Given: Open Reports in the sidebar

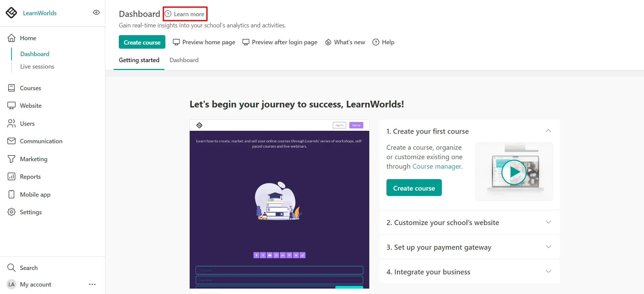Looking at the screenshot, I should 30,177.
